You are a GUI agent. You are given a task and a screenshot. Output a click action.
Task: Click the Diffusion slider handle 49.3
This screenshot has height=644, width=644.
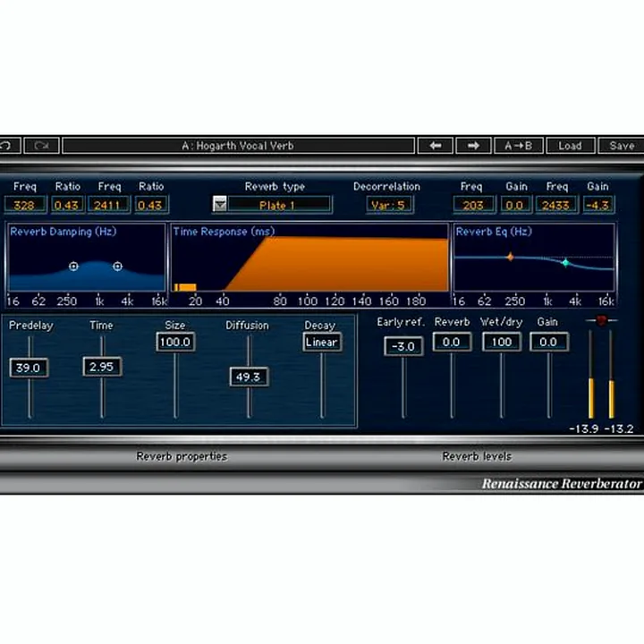click(249, 377)
